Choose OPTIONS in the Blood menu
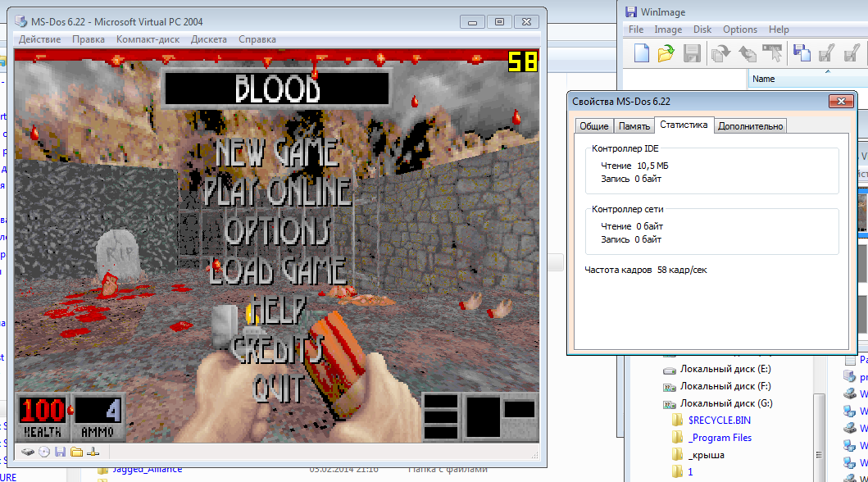Screen dimensions: 868x482 pyautogui.click(x=278, y=231)
